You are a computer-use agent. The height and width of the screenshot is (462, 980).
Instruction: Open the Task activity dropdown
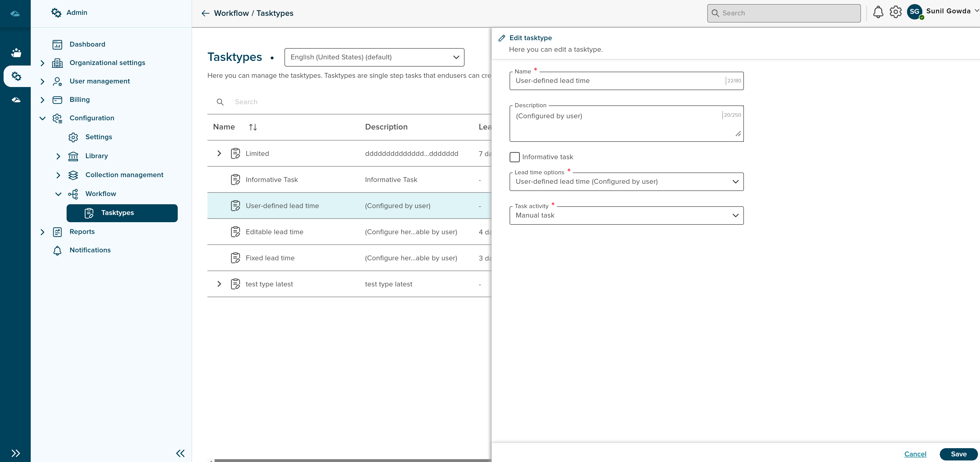[x=626, y=216]
